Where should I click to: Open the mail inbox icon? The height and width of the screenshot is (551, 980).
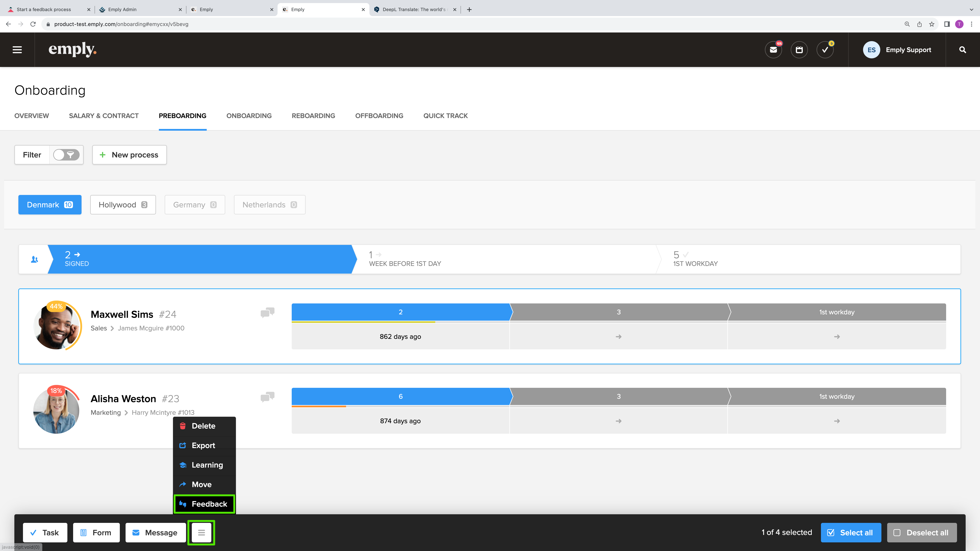[773, 50]
